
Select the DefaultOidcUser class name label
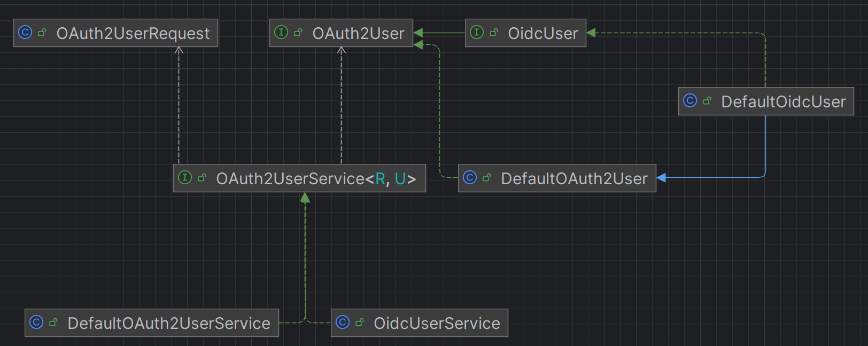[783, 102]
